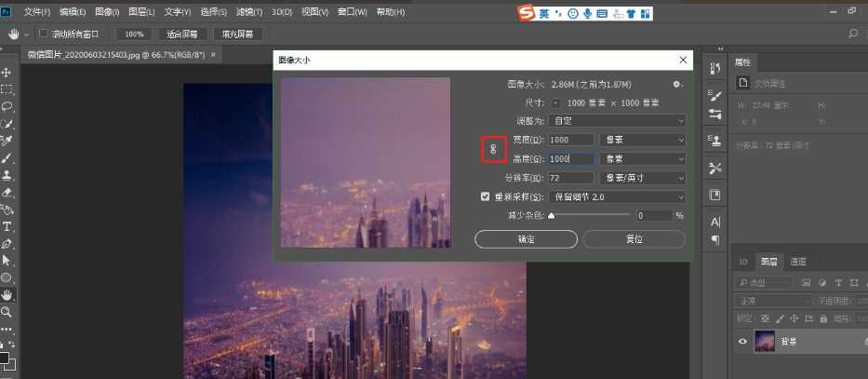Image resolution: width=868 pixels, height=379 pixels.
Task: Click the 确定 (OK) button
Action: tap(526, 239)
